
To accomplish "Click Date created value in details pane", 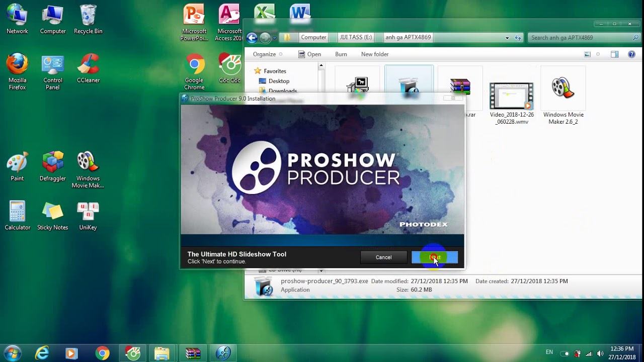I will click(x=539, y=281).
